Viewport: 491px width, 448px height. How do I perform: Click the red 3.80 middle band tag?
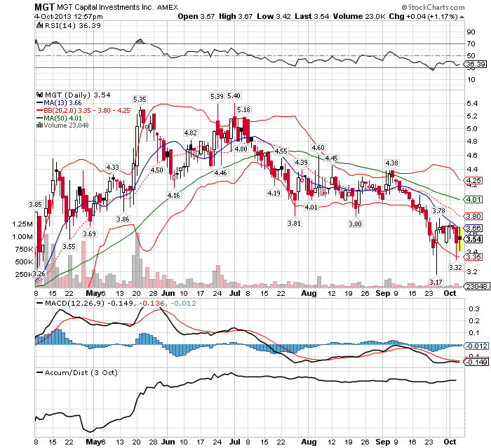tap(473, 216)
